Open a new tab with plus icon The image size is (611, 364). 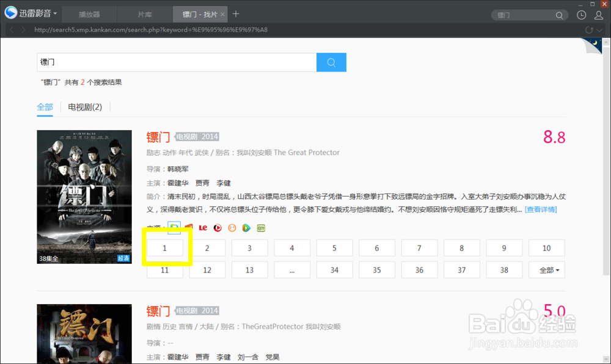(x=236, y=14)
